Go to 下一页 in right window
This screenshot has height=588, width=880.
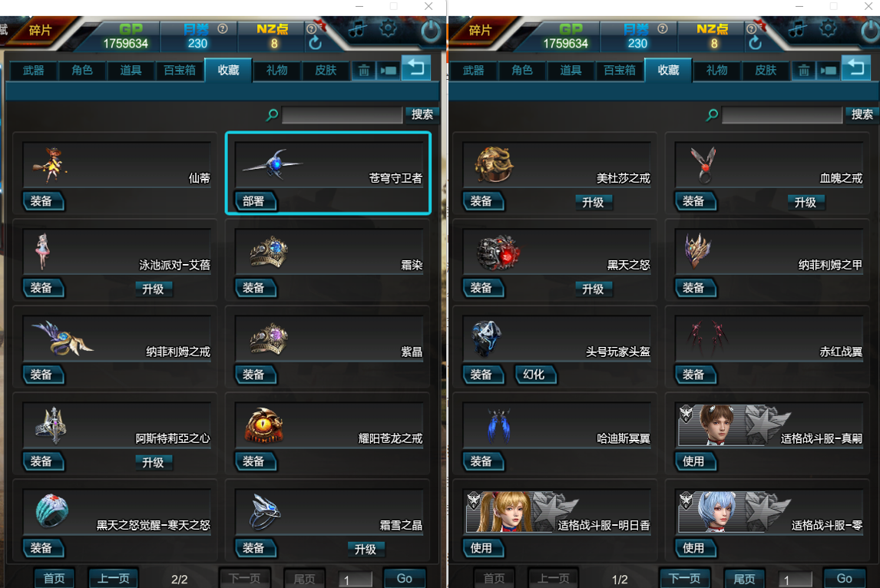click(685, 579)
